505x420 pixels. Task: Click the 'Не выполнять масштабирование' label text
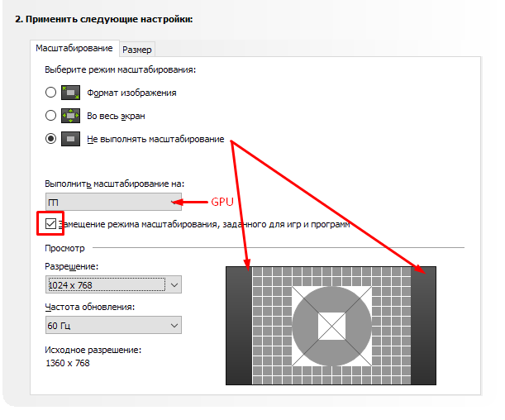tap(155, 139)
